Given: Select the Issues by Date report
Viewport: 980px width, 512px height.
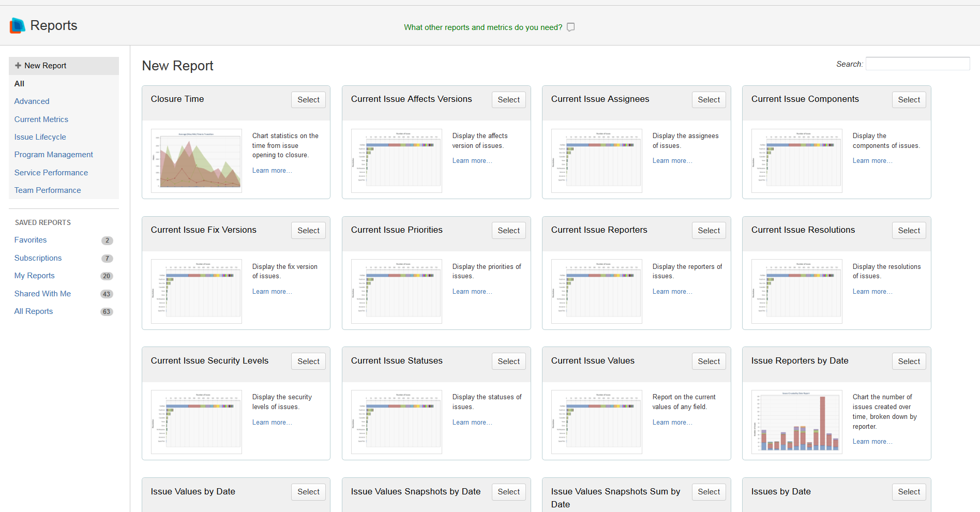Looking at the screenshot, I should (x=909, y=492).
